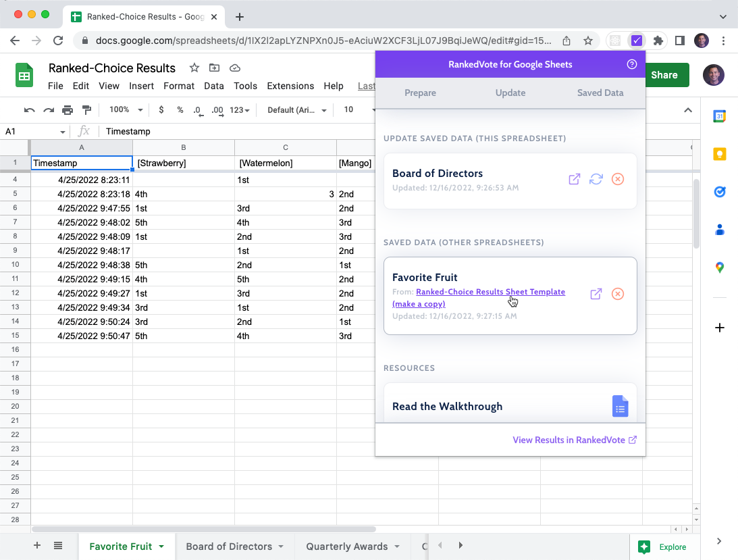Open the Favorite Fruit sheet tab menu
738x560 pixels.
click(161, 546)
